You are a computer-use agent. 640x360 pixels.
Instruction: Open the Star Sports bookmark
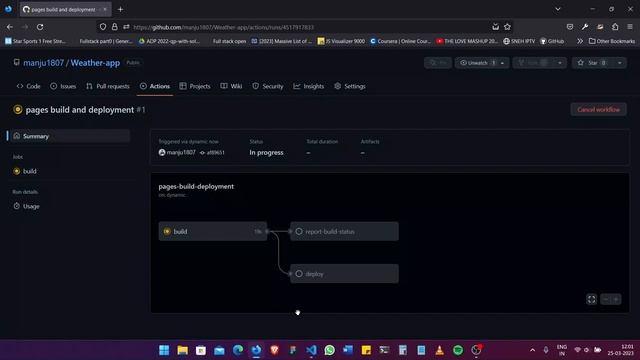pyautogui.click(x=36, y=41)
